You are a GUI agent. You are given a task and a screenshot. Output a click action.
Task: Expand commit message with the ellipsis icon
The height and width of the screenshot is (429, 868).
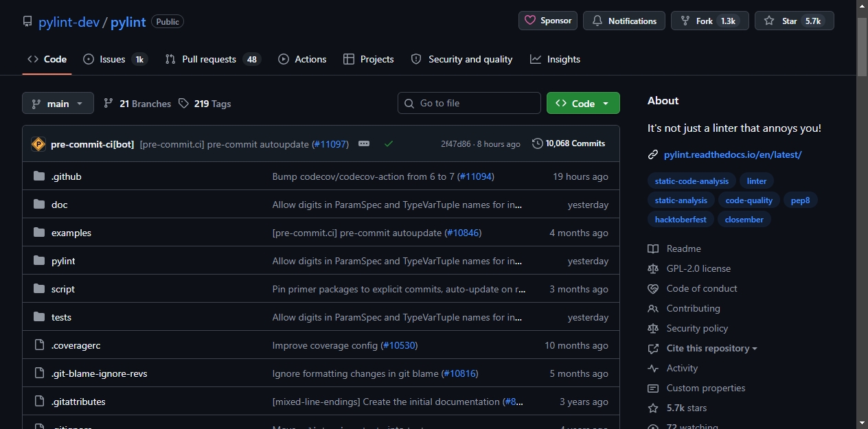click(x=364, y=144)
